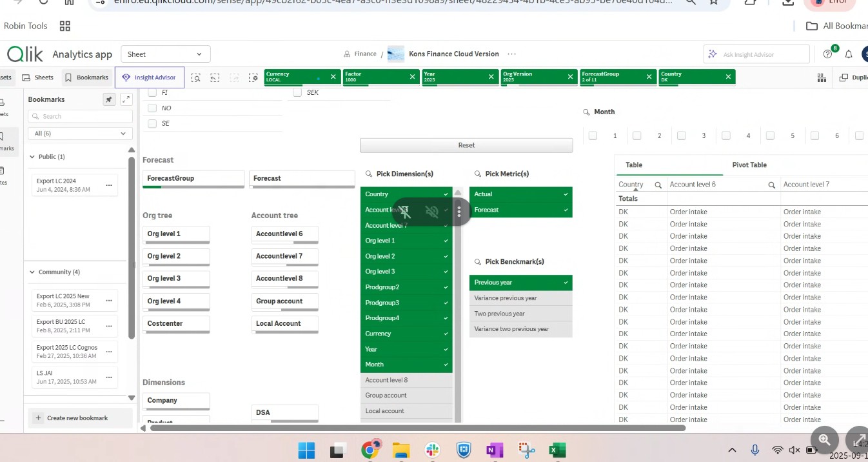Tick the Month 1 checkbox
The image size is (868, 462).
pyautogui.click(x=593, y=136)
